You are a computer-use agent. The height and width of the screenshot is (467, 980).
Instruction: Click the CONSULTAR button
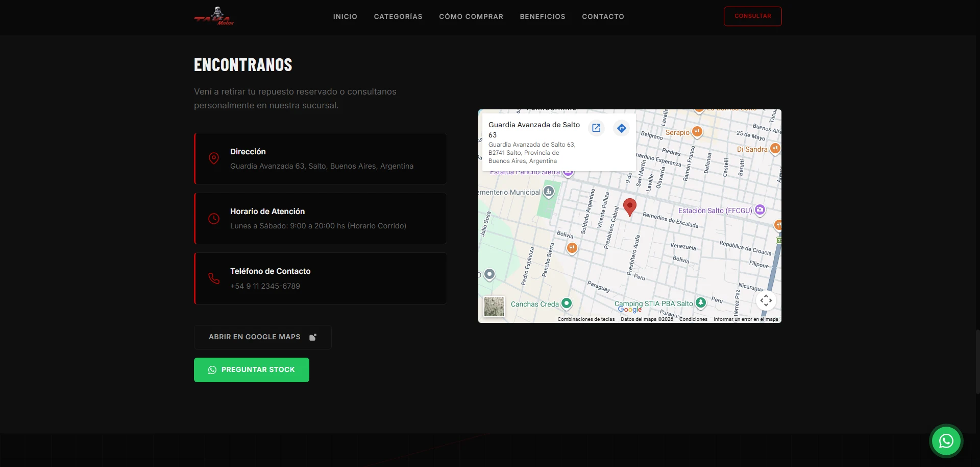752,16
